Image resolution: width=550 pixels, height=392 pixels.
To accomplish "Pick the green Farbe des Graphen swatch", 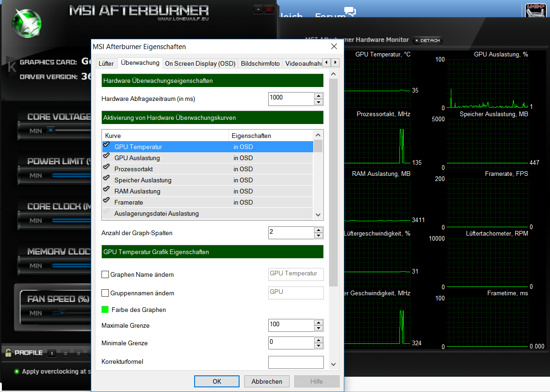I will click(x=105, y=309).
